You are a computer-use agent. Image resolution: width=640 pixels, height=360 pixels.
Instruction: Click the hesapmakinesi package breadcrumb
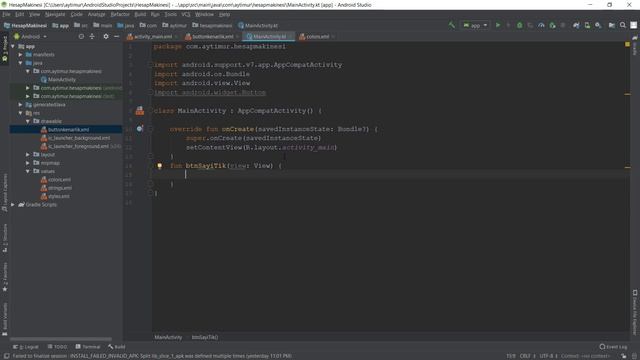pos(212,25)
